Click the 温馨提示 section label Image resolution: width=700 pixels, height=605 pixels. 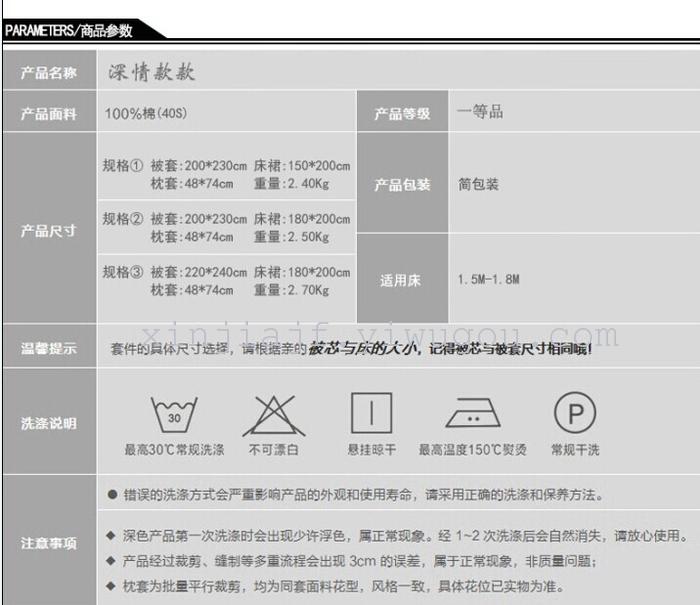[49, 348]
